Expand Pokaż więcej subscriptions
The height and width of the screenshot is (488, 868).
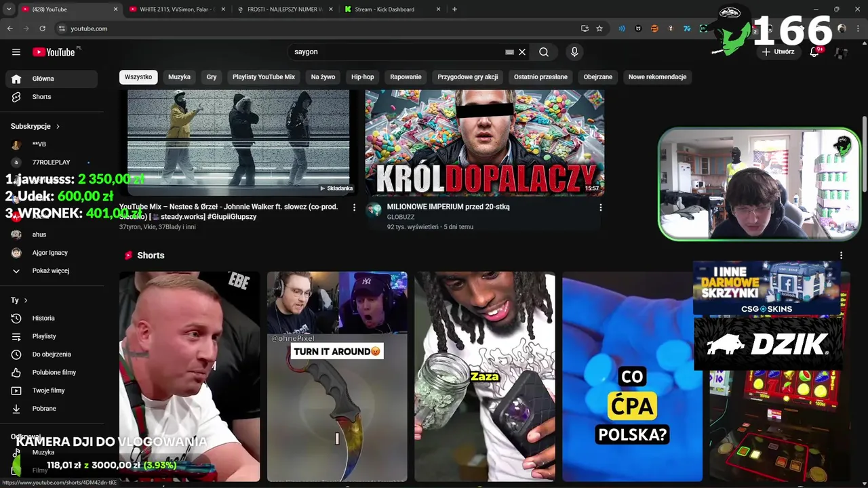(52, 271)
